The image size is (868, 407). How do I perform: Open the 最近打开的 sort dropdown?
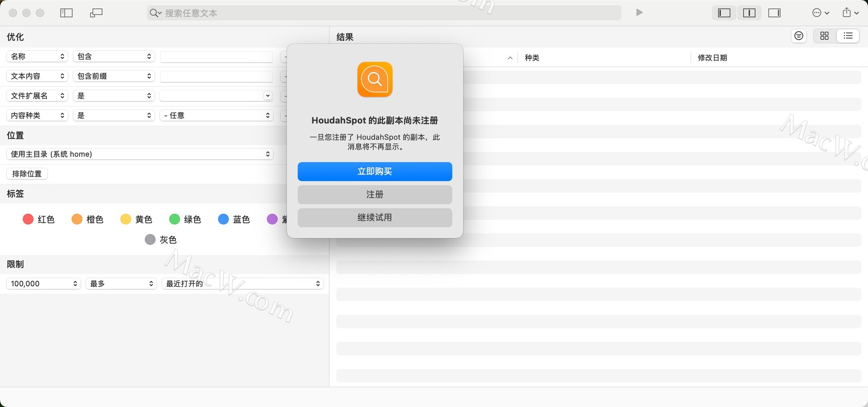coord(243,284)
